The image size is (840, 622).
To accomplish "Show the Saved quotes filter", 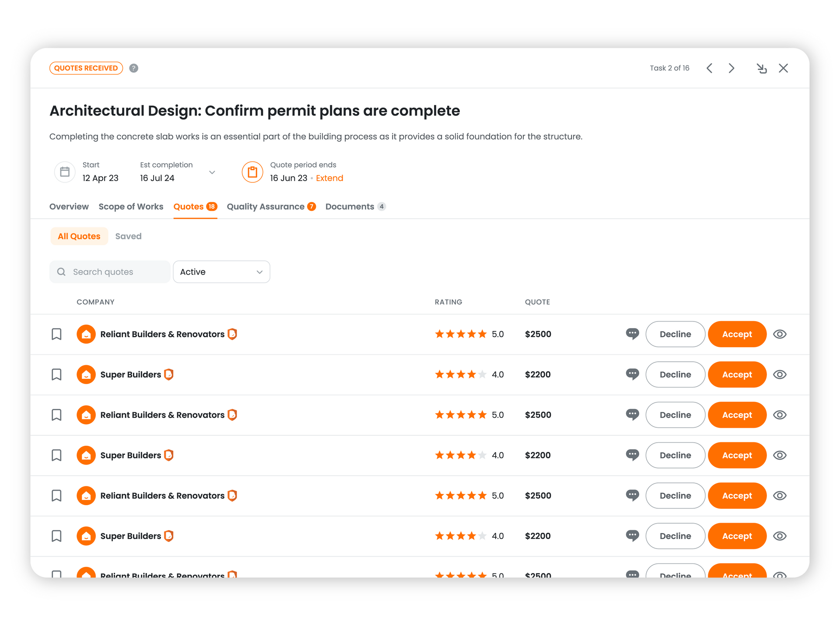I will [128, 236].
